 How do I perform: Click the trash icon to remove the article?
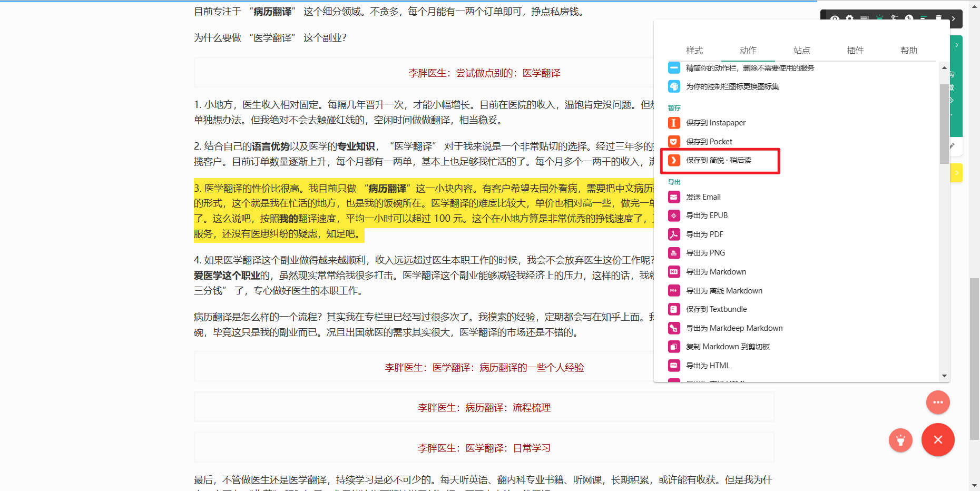[x=938, y=18]
